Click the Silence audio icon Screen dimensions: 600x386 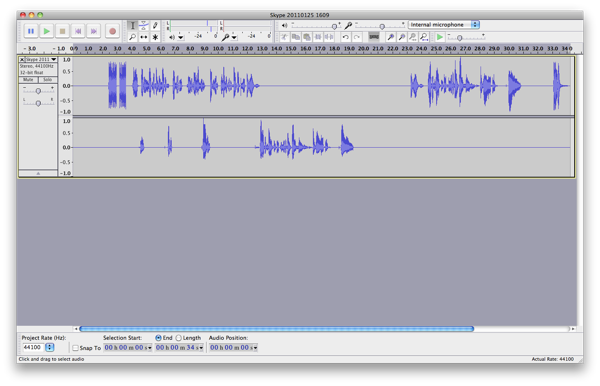tap(329, 37)
